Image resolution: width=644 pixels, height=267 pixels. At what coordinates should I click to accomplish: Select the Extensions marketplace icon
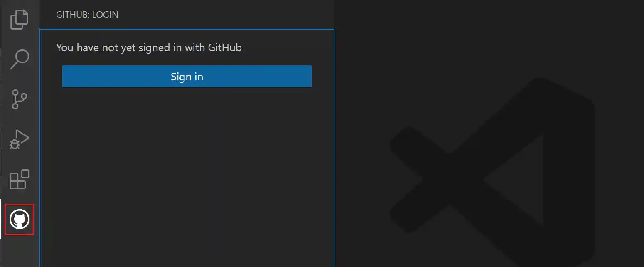pos(19,180)
